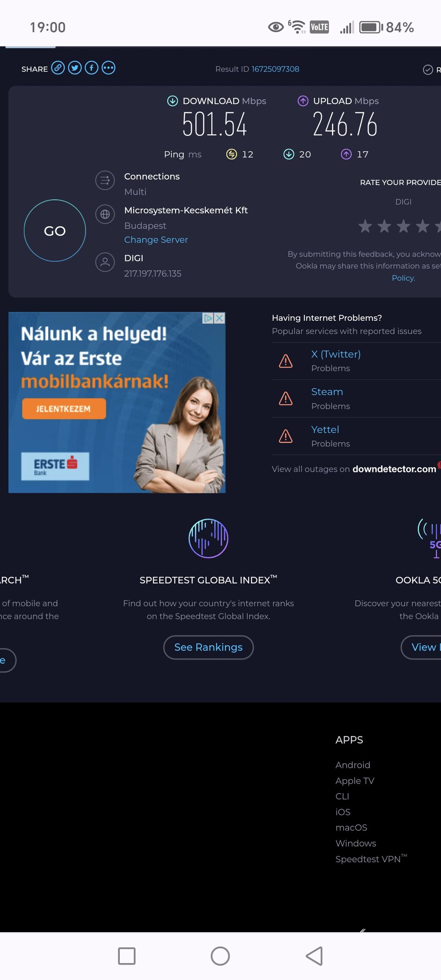Screen dimensions: 441x980
Task: Click the JELENTKEZEM ad button
Action: pos(64,409)
